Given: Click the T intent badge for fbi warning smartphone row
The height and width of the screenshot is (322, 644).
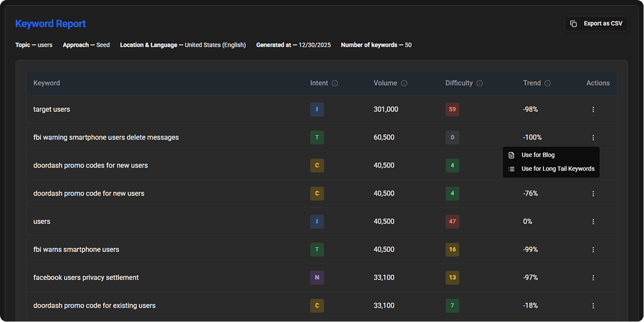Looking at the screenshot, I should pos(317,137).
